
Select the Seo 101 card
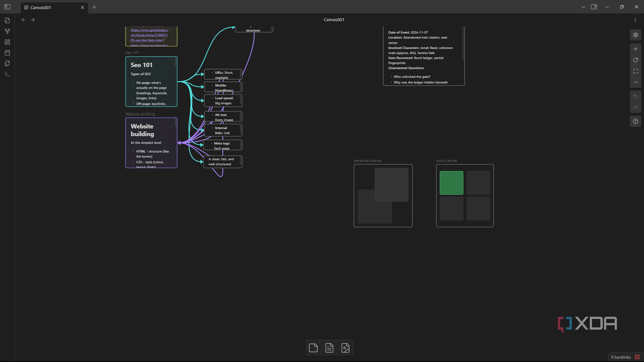click(151, 81)
